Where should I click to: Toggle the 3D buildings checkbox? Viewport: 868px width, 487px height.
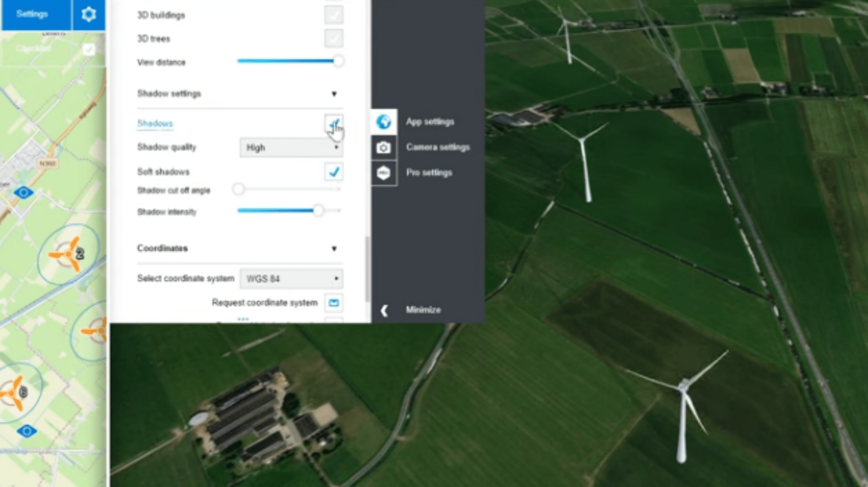pos(334,15)
